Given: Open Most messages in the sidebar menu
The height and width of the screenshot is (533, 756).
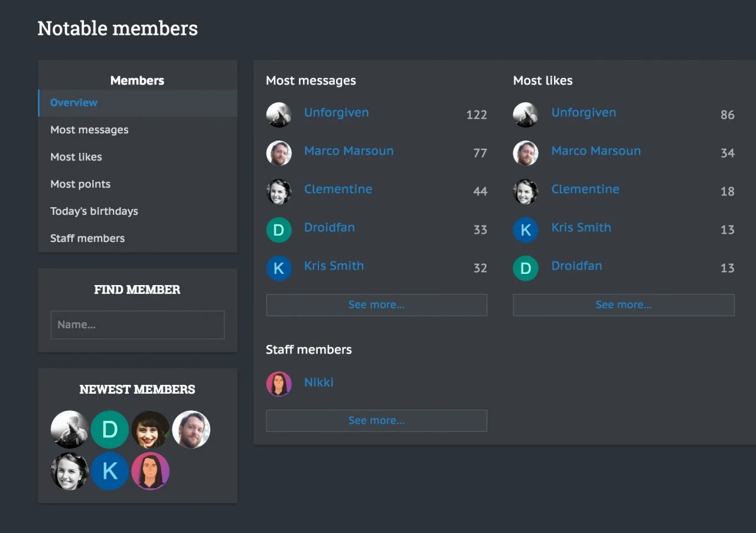Looking at the screenshot, I should tap(89, 130).
